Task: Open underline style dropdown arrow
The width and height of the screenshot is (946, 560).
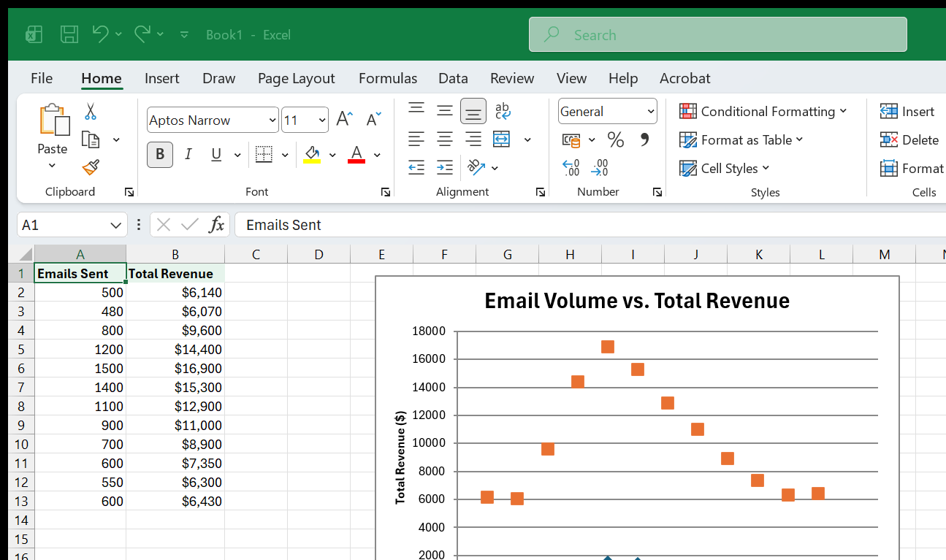Action: 237,155
